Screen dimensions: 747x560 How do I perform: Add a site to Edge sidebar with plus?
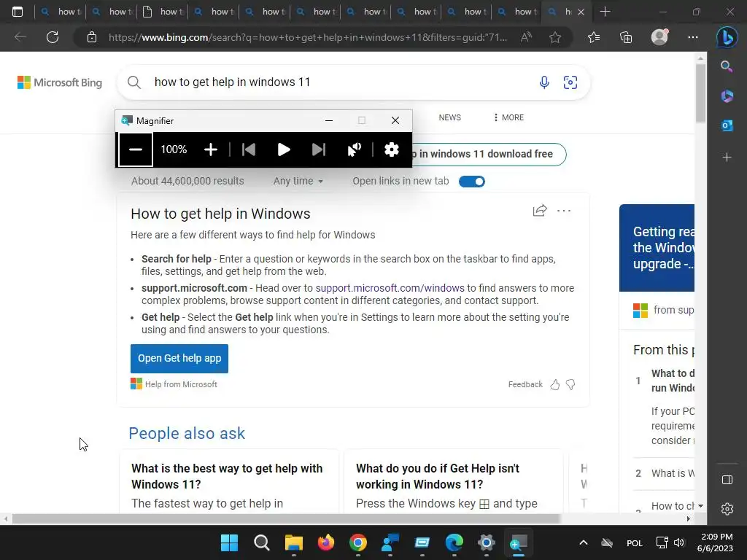727,157
